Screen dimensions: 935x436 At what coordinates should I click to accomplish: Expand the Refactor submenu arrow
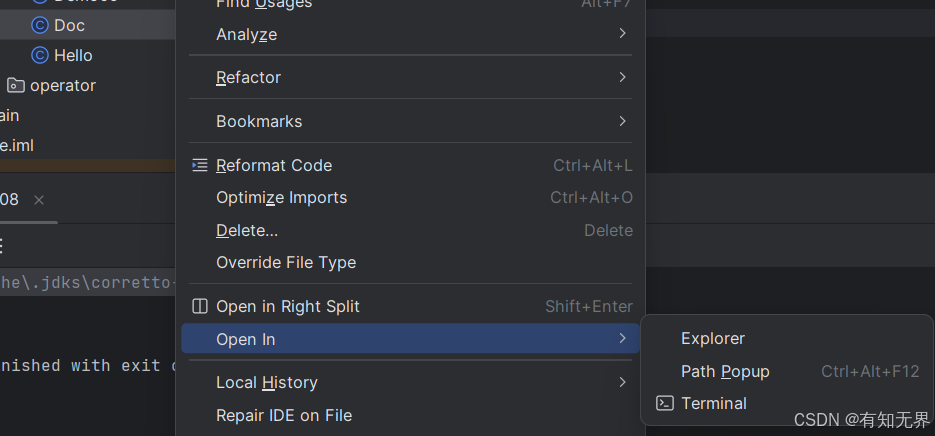pos(622,77)
